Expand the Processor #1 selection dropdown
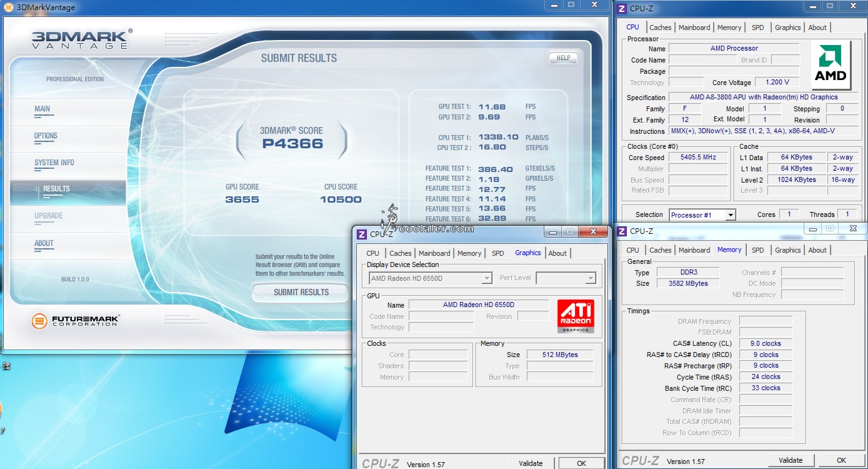 click(731, 214)
